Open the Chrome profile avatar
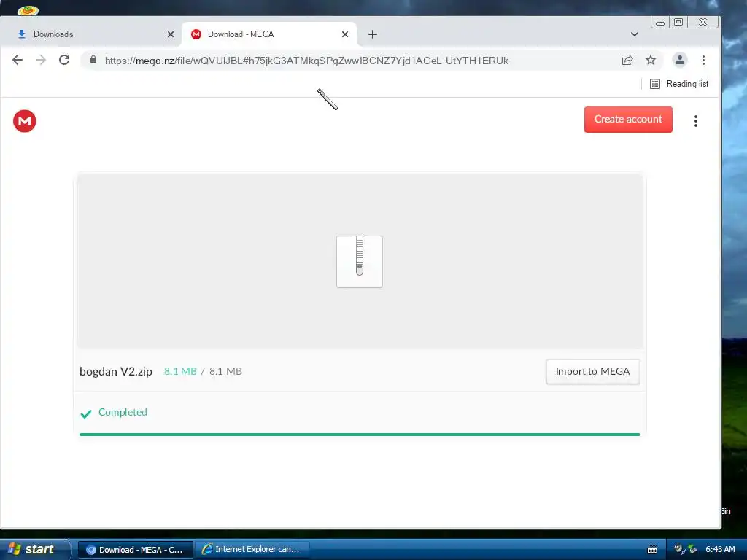The width and height of the screenshot is (747, 560). pyautogui.click(x=680, y=60)
